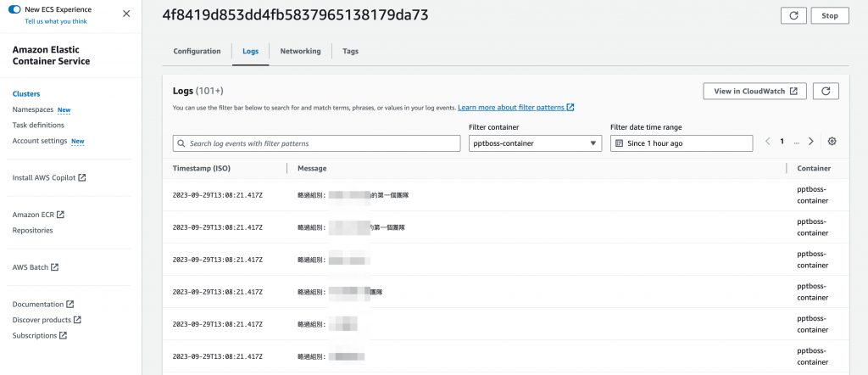Open Account settings in the sidebar
The image size is (868, 375).
(40, 141)
